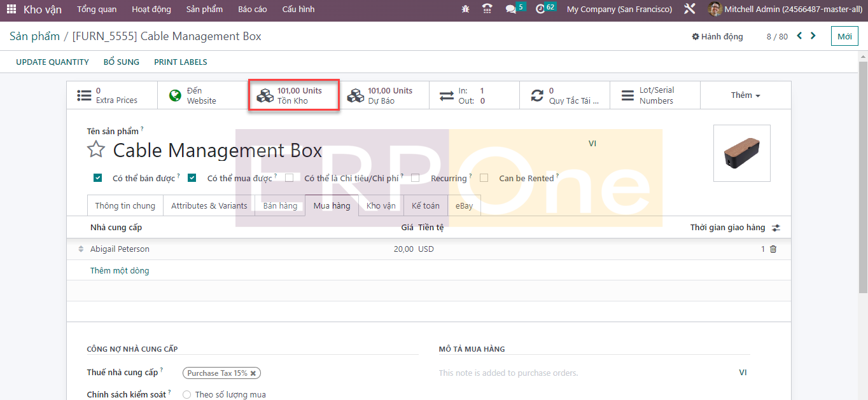Viewport: 868px width, 400px height.
Task: Select 'Theo số lượng mua' radio option
Action: 186,395
